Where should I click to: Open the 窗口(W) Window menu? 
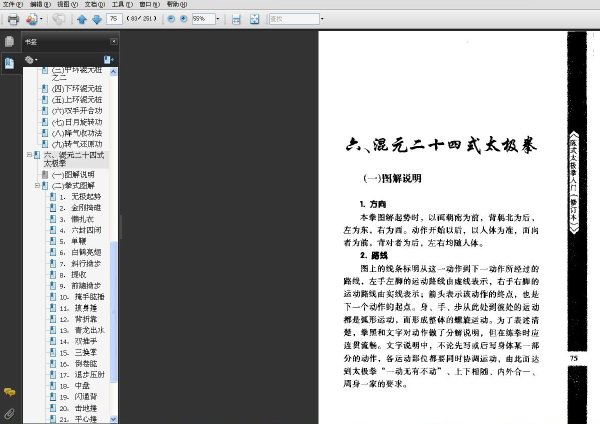(150, 4)
